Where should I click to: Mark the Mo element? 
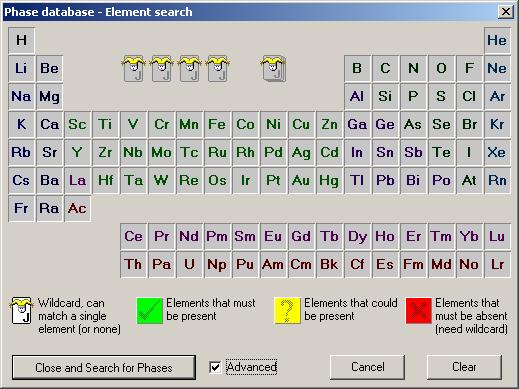click(161, 152)
